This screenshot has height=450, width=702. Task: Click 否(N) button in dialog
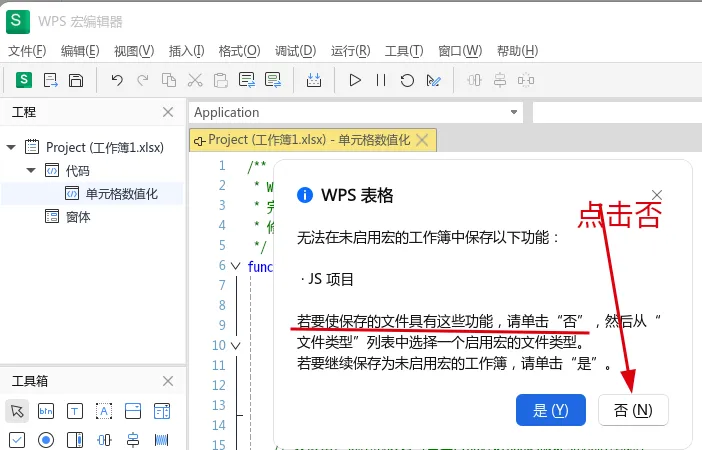[x=633, y=410]
